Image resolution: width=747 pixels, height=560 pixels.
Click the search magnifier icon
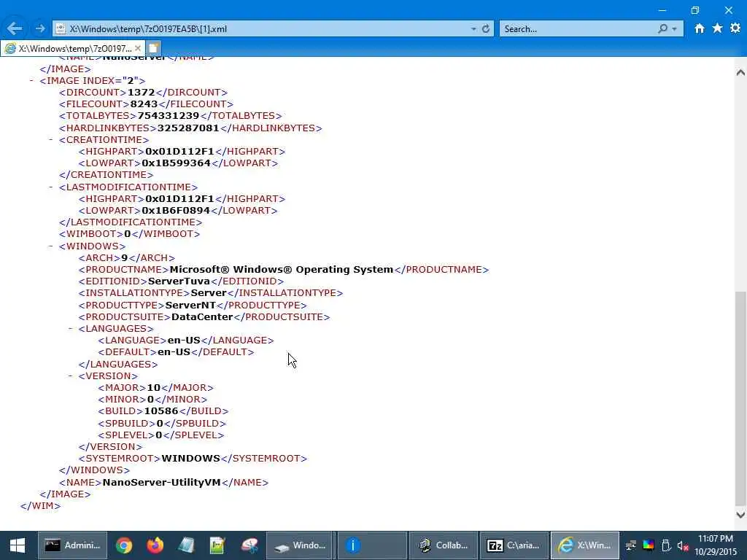pyautogui.click(x=662, y=28)
